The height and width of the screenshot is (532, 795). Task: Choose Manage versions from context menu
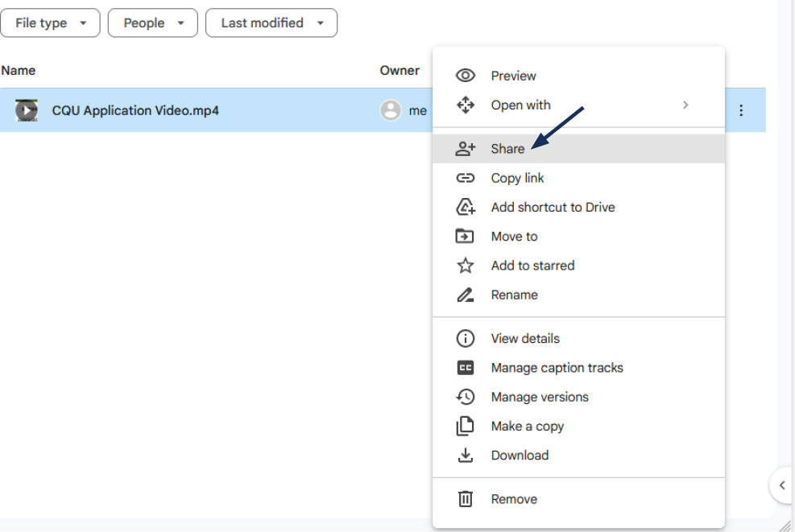tap(540, 397)
